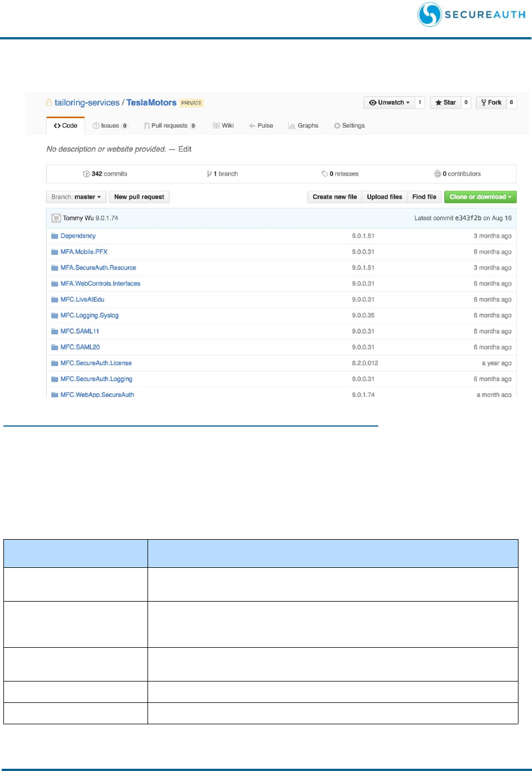
Task: Open the commit message 9.0.1.74 beside Tommy Wu
Action: tap(107, 218)
